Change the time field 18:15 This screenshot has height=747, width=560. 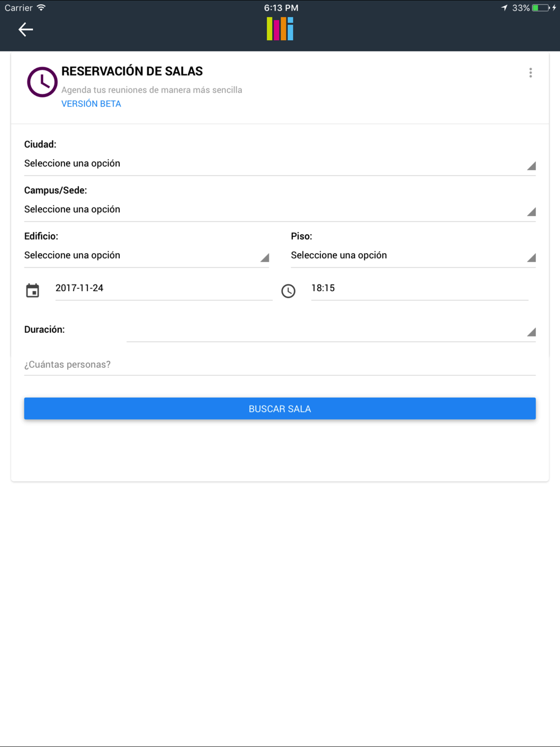pyautogui.click(x=419, y=288)
